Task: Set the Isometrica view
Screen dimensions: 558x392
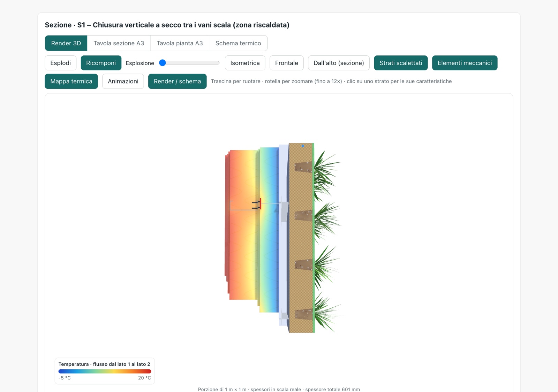Action: click(x=245, y=63)
